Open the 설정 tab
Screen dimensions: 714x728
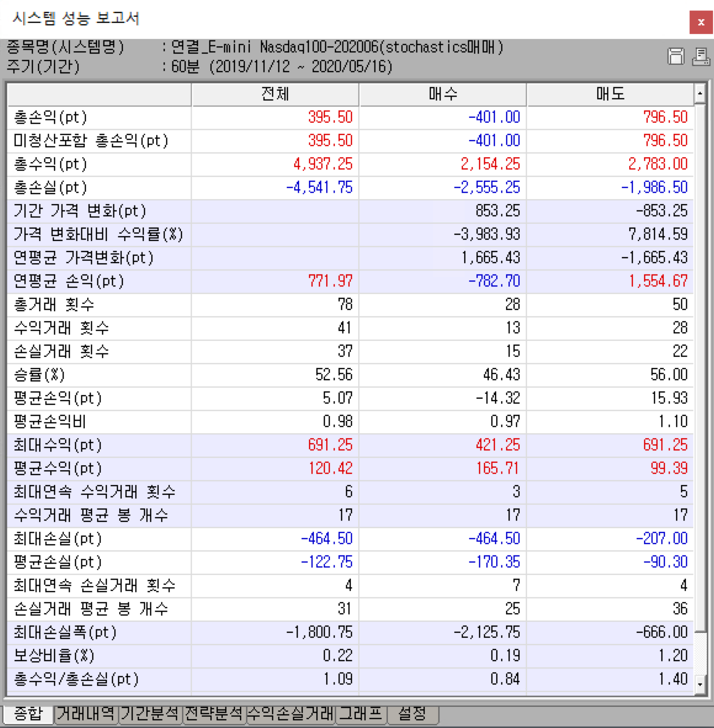(412, 714)
